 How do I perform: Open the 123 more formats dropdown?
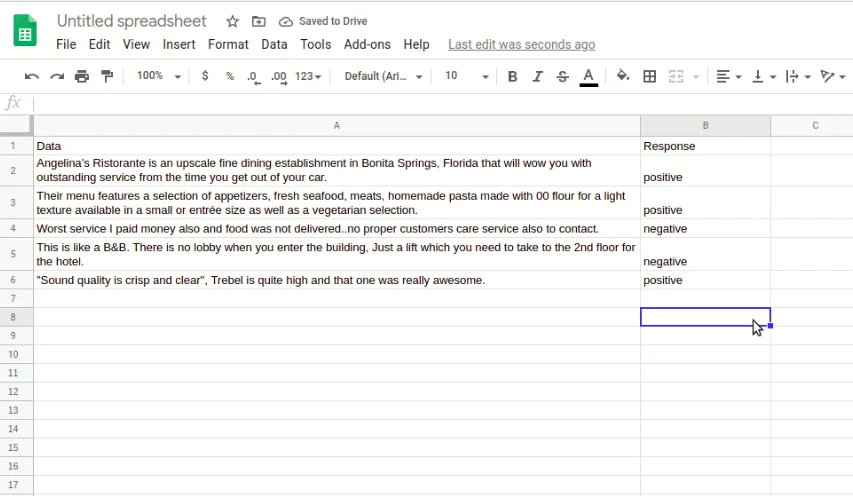tap(308, 77)
